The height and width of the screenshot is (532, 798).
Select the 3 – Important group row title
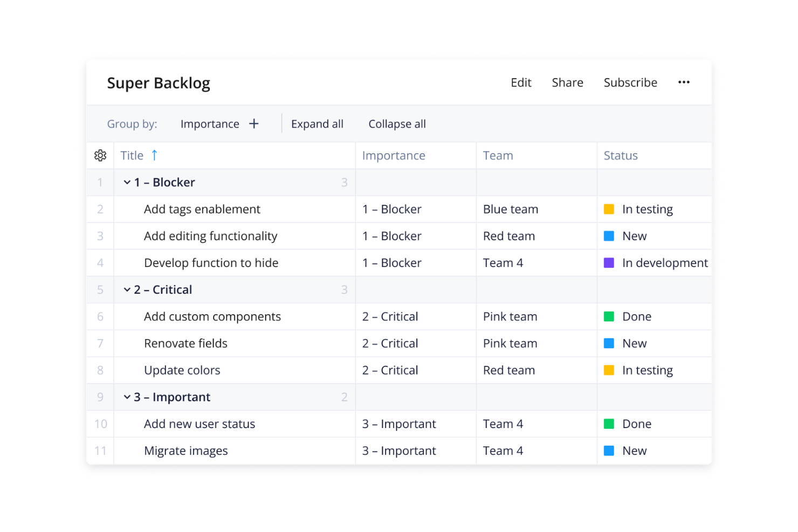(x=172, y=397)
